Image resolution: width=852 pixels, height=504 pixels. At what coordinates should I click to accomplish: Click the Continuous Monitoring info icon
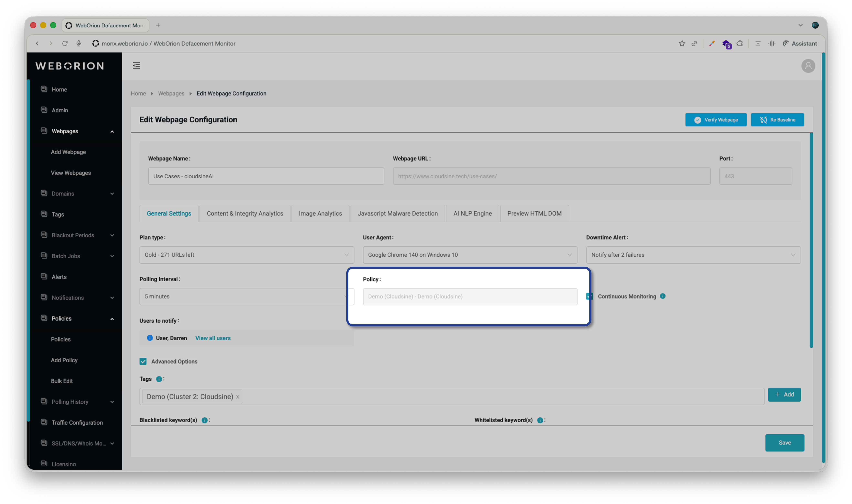point(663,296)
